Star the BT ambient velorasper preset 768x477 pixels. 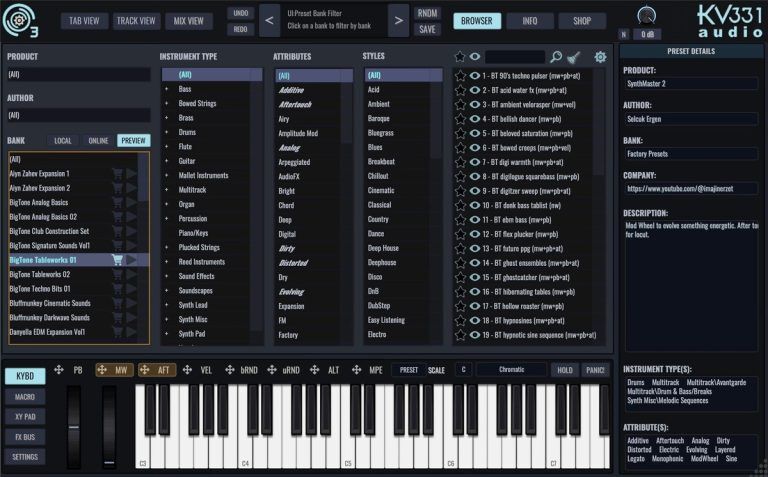460,104
